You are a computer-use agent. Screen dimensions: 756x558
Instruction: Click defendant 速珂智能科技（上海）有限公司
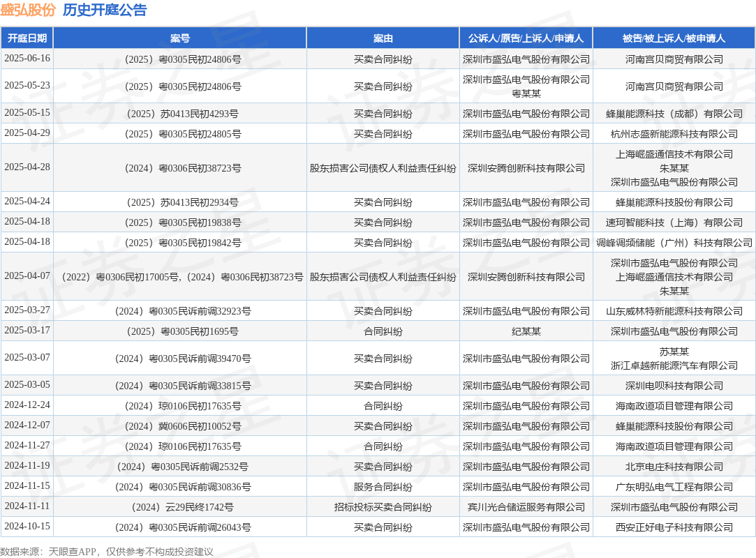click(x=674, y=223)
